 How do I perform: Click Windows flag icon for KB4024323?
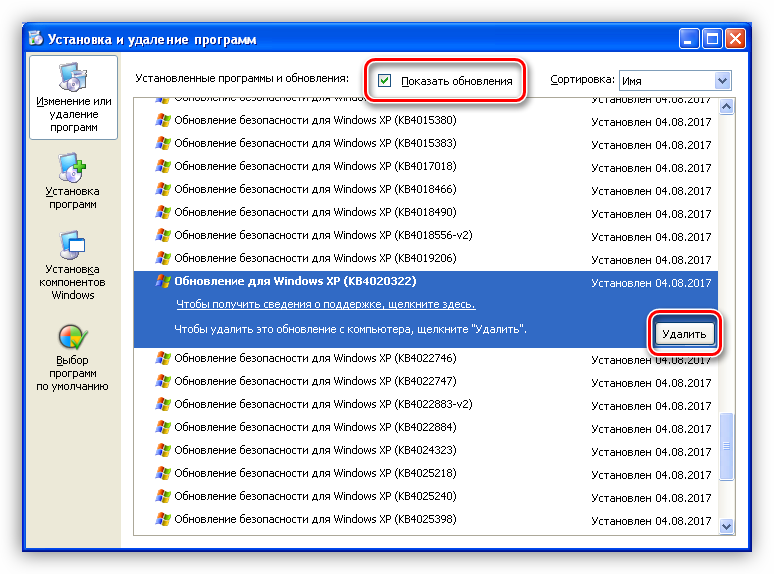point(162,450)
